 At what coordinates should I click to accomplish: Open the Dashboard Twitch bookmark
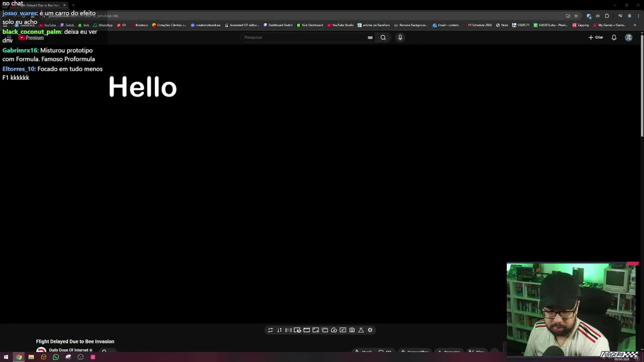point(278,25)
